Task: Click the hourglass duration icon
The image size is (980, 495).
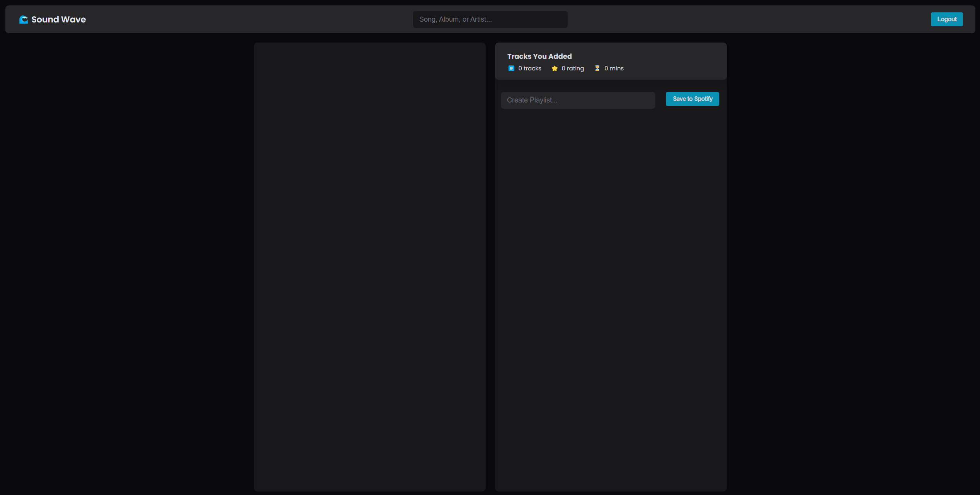Action: (597, 68)
